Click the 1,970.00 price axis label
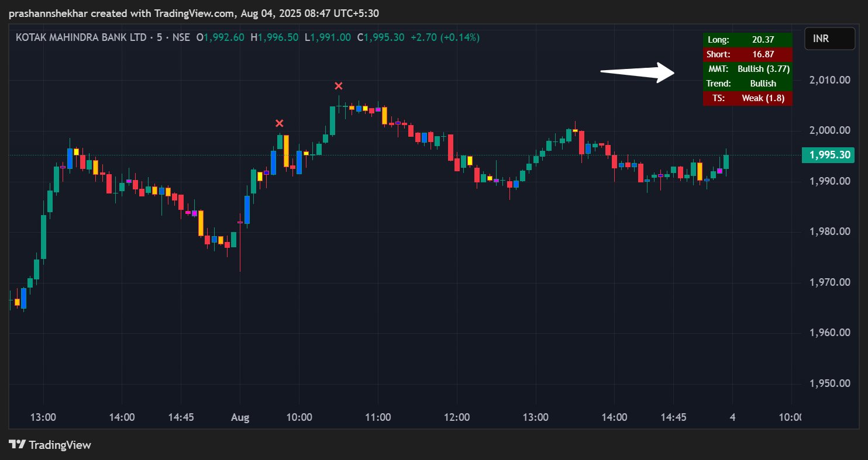This screenshot has height=460, width=868. click(829, 282)
